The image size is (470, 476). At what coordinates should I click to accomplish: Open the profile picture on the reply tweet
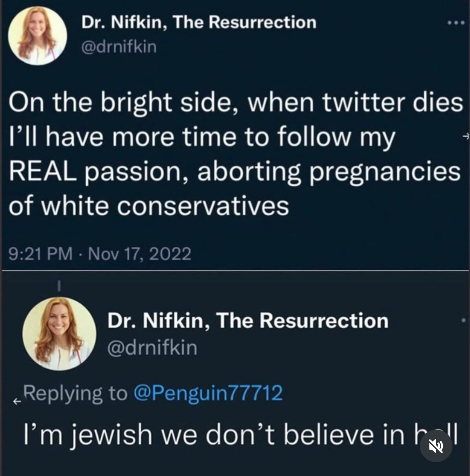click(59, 333)
